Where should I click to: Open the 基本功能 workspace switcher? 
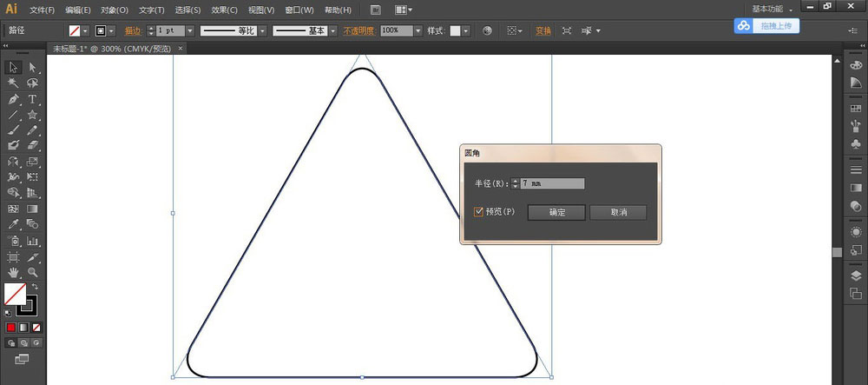(x=771, y=9)
